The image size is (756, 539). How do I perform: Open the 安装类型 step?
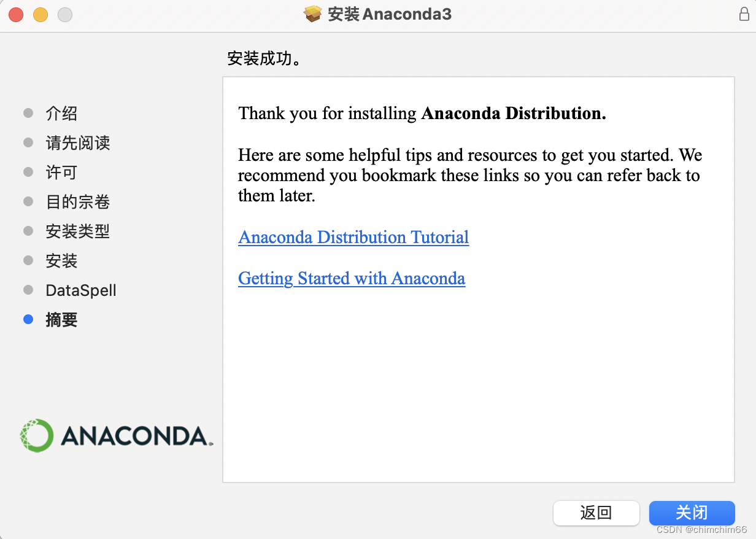pos(79,231)
